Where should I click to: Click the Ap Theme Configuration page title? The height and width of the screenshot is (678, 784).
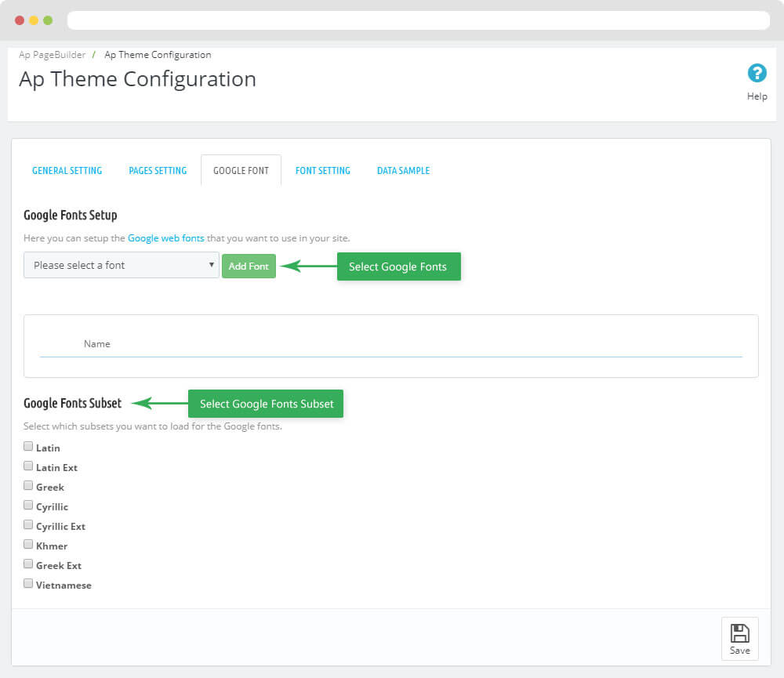tap(137, 79)
